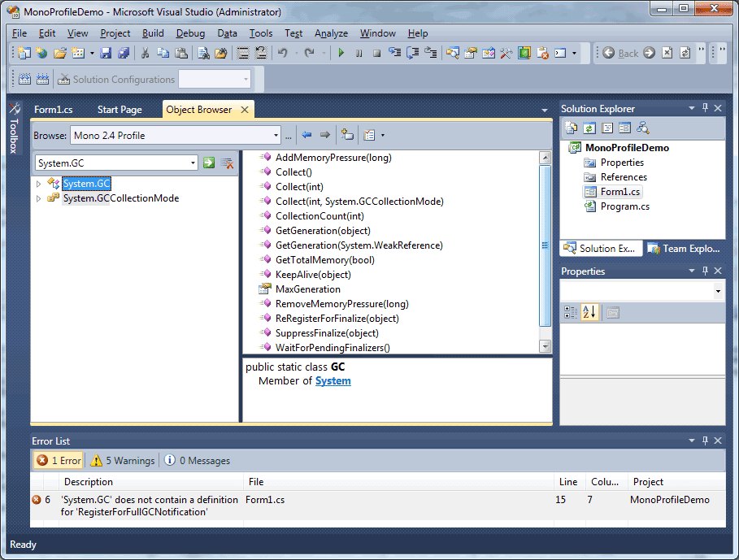Click the Navigate Forward round arrow icon
The image size is (739, 560).
coord(649,53)
